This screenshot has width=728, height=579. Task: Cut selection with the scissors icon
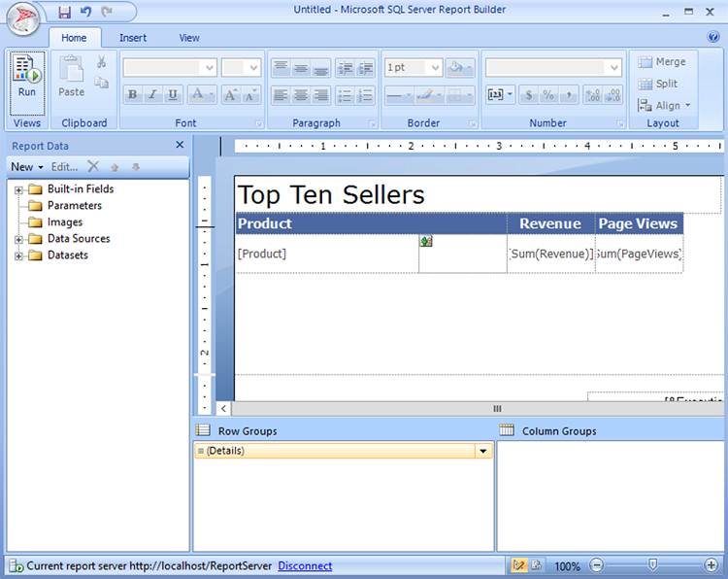coord(101,62)
